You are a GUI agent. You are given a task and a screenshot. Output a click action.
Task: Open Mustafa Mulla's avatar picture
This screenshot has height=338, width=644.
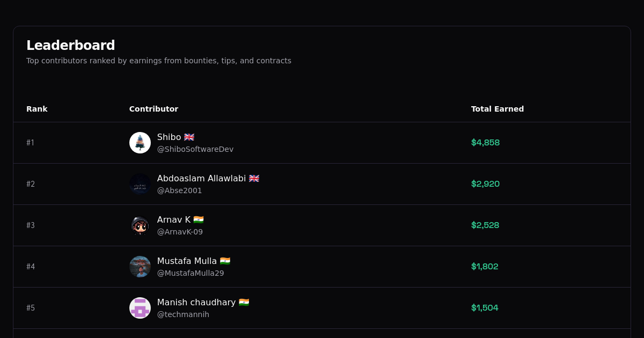[140, 267]
